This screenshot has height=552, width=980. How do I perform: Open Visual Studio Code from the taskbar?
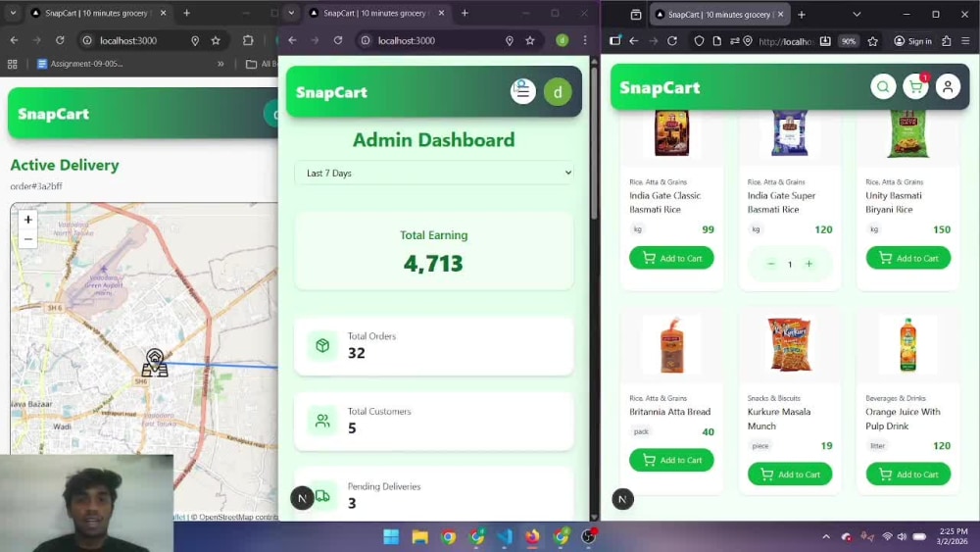coord(505,536)
